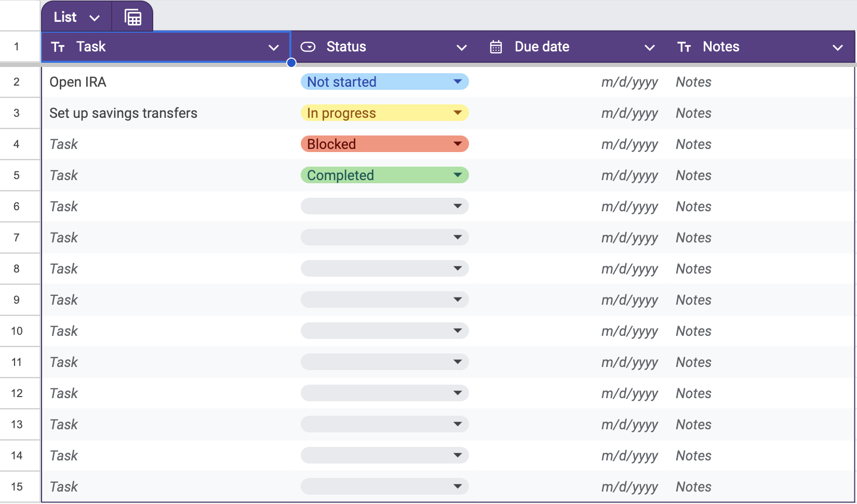Screen dimensions: 857x504
Task: Open the List table name menu
Action: tap(76, 17)
